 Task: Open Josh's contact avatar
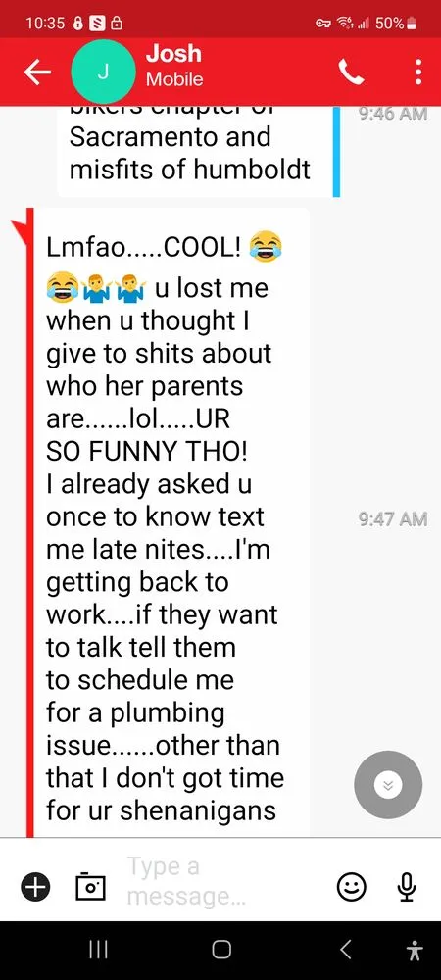click(103, 72)
